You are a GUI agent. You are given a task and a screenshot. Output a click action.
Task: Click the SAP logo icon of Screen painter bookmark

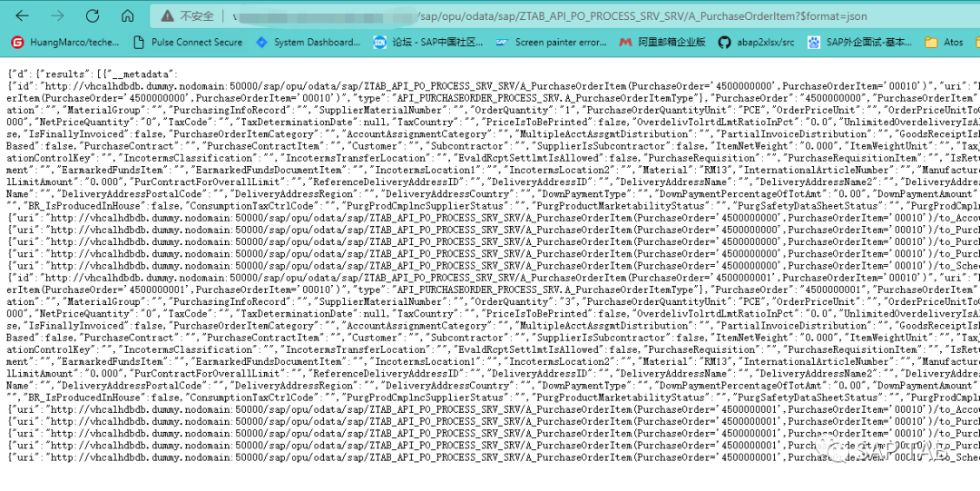[501, 43]
